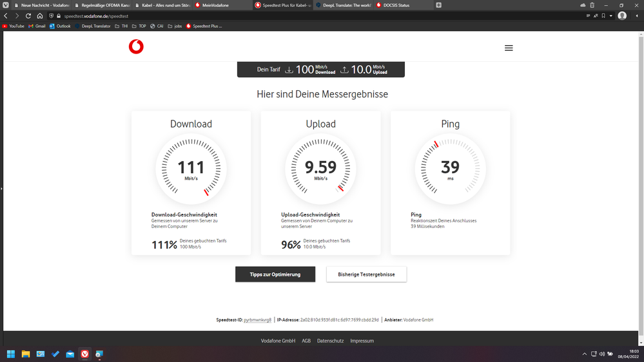
Task: Open the Speedtest Plus bookmark
Action: (x=204, y=26)
